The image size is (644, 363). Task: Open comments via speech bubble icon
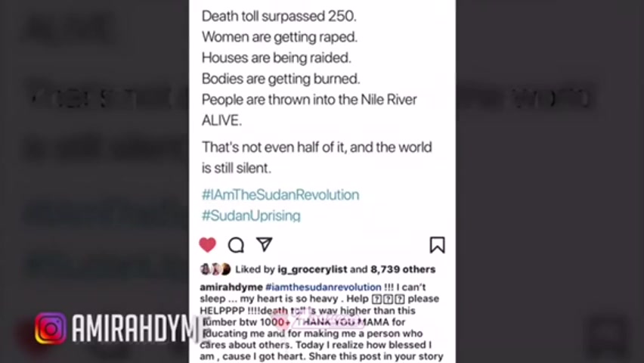pyautogui.click(x=236, y=245)
